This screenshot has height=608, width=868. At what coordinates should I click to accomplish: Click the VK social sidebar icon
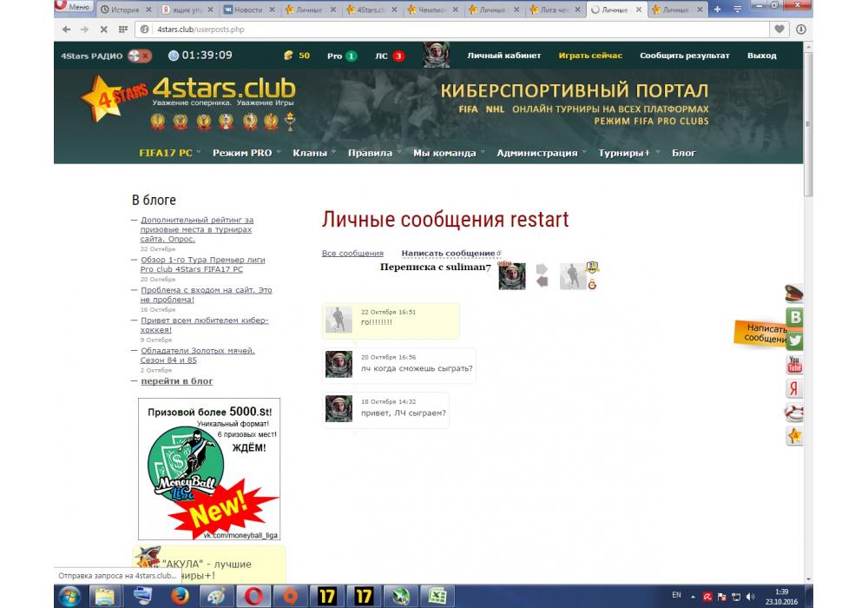click(793, 318)
